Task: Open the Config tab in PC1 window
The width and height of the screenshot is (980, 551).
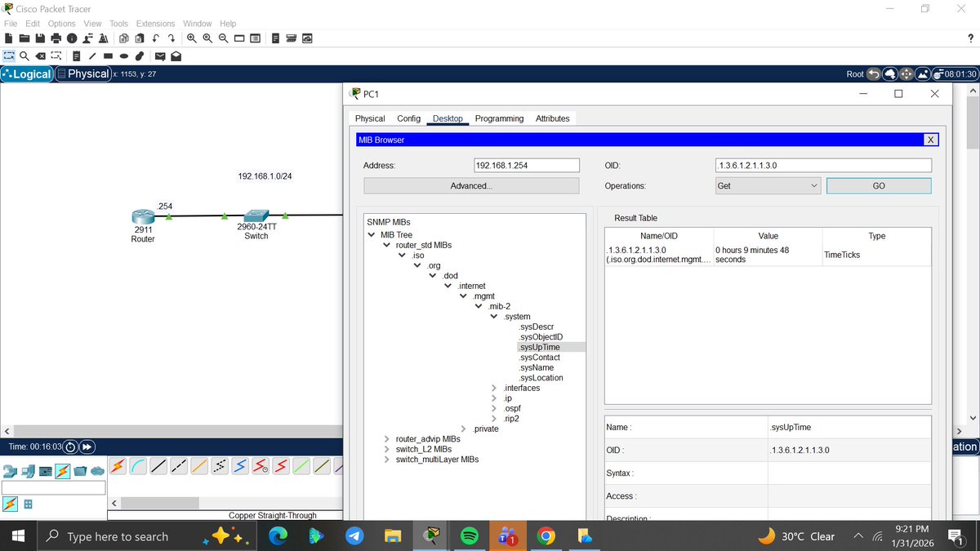Action: point(408,118)
